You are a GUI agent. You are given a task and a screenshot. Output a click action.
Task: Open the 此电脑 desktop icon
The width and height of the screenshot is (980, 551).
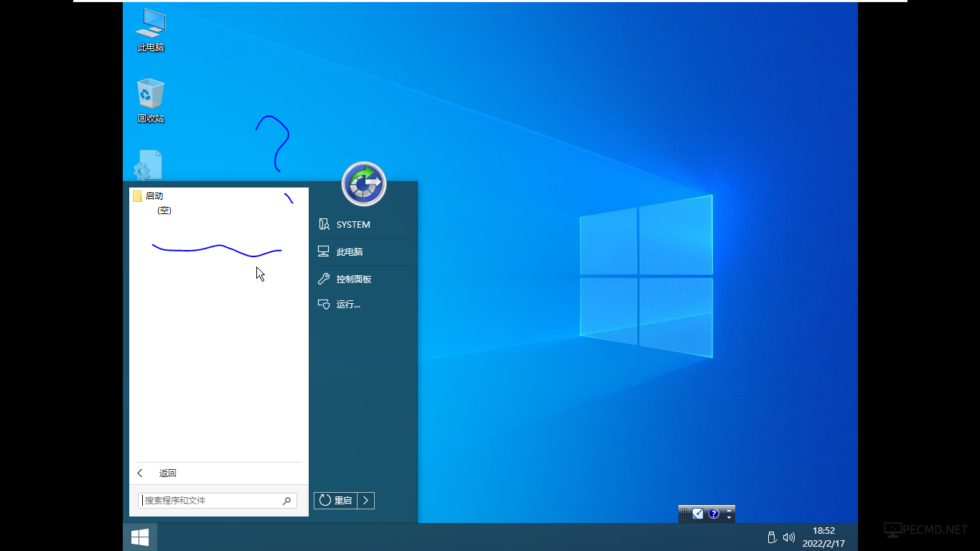pyautogui.click(x=151, y=30)
